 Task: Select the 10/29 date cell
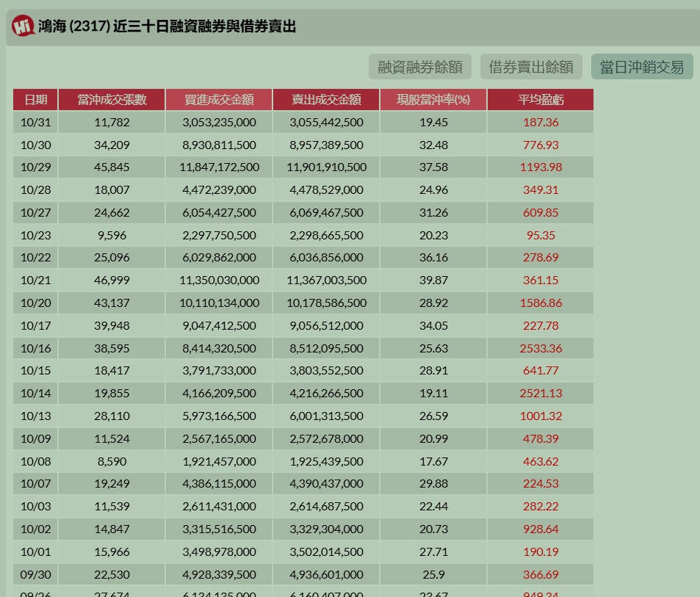[x=36, y=167]
